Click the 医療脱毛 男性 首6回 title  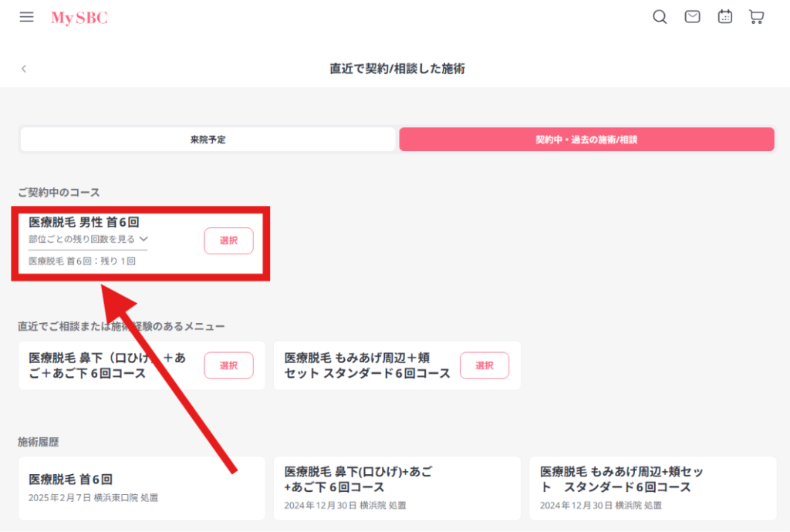[x=83, y=222]
